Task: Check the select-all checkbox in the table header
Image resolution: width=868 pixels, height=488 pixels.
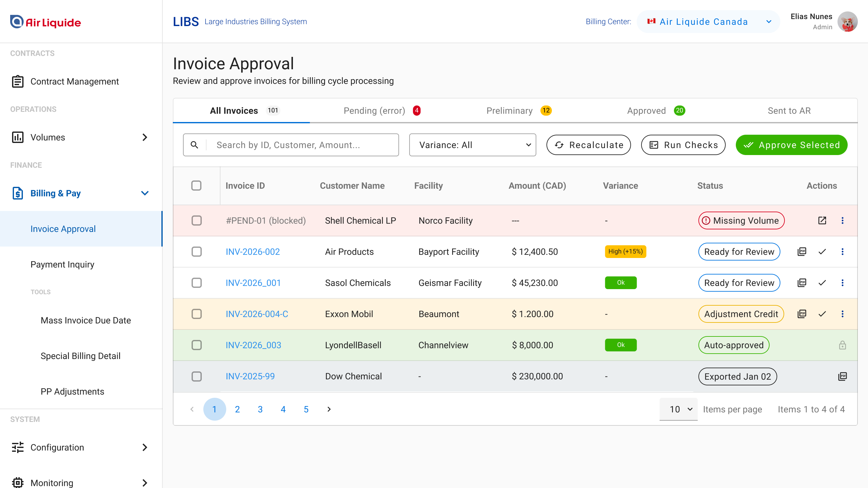Action: point(196,185)
